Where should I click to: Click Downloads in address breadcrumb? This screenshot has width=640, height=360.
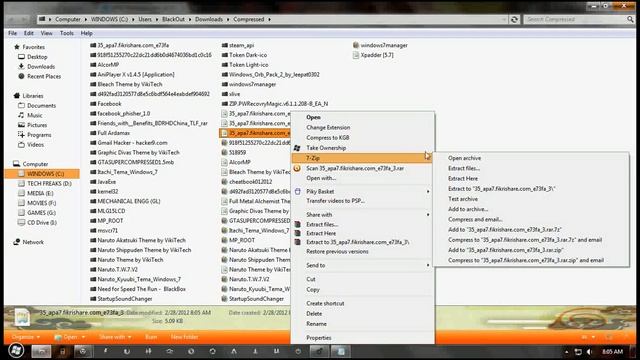click(209, 19)
